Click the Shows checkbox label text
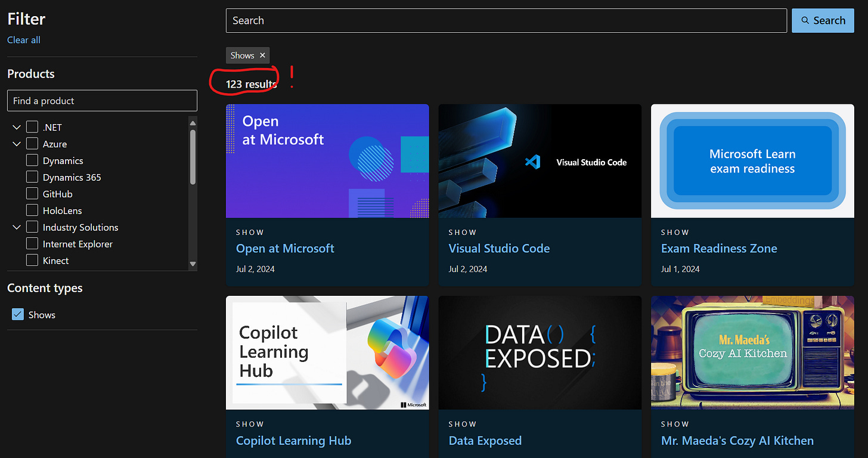The width and height of the screenshot is (868, 458). (42, 315)
